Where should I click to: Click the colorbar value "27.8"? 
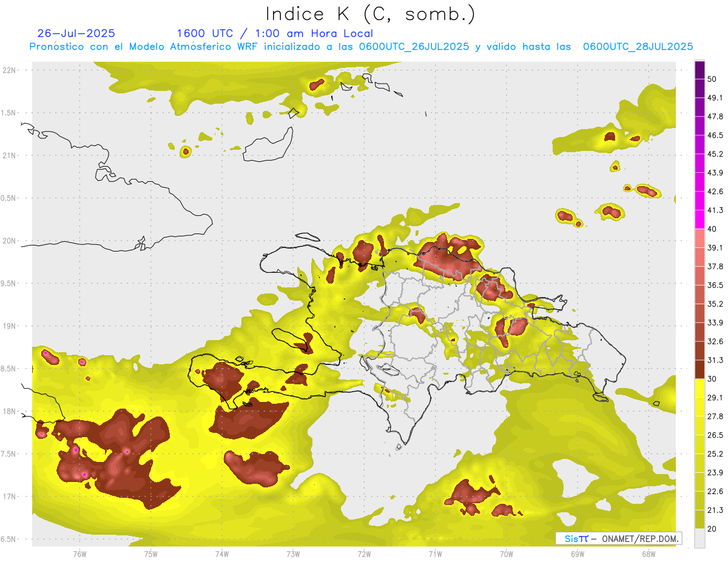click(715, 416)
